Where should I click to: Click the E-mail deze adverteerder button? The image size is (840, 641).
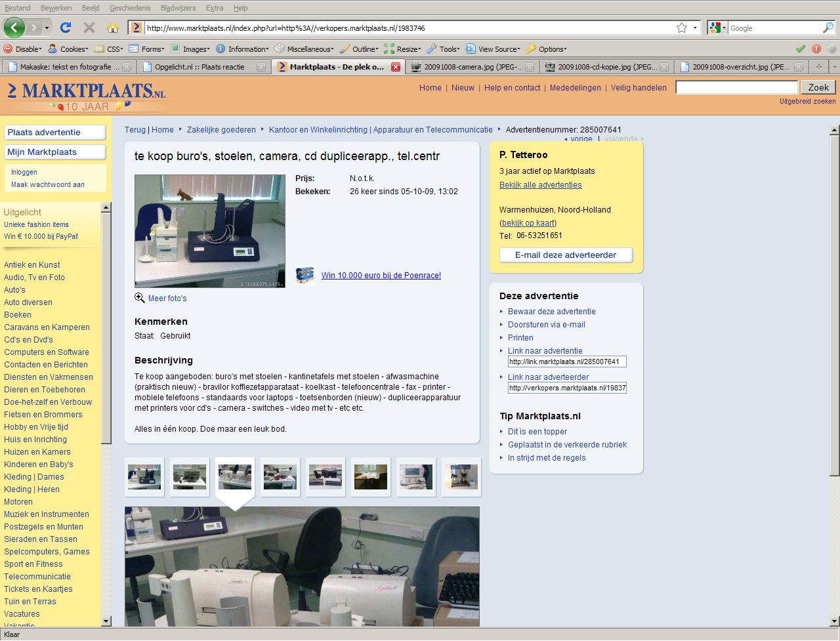[566, 255]
